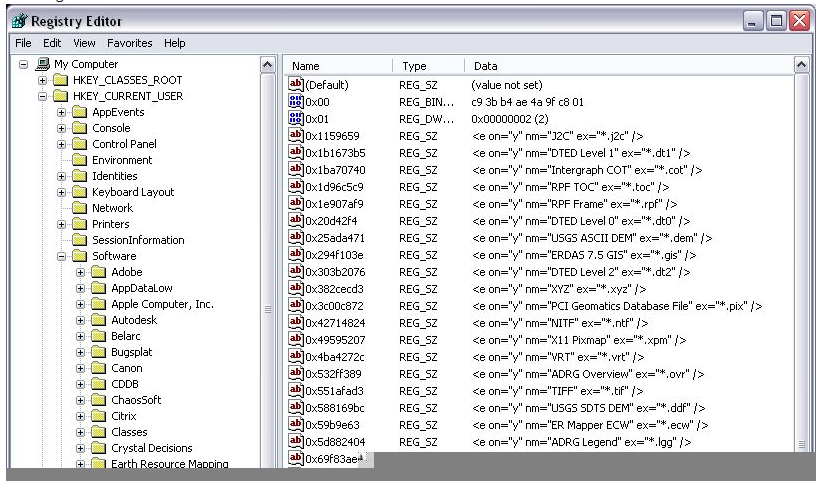Open the Edit menu
The image size is (818, 481).
(x=52, y=43)
